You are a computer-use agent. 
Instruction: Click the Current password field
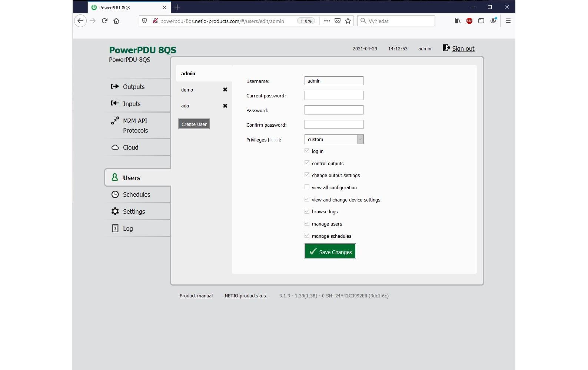coord(334,96)
